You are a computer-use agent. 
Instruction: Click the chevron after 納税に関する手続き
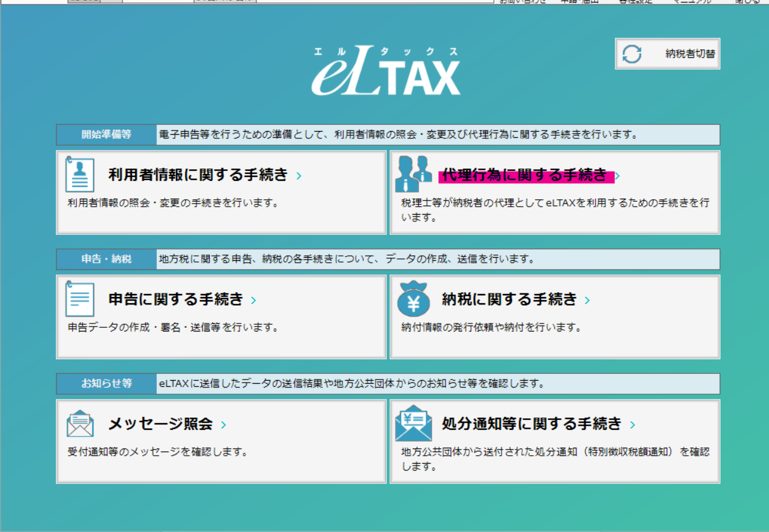point(588,301)
